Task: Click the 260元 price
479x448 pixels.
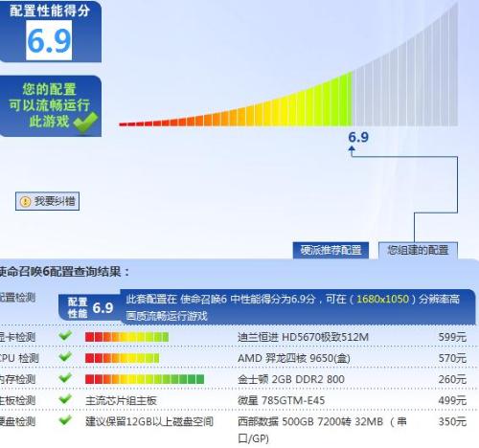Action: coord(452,379)
